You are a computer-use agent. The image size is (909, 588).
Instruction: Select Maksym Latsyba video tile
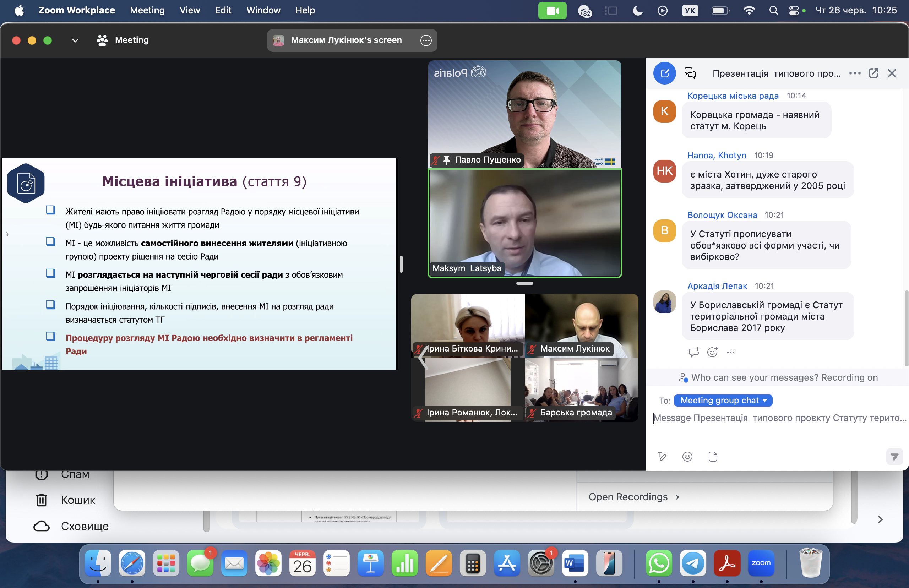(x=524, y=223)
